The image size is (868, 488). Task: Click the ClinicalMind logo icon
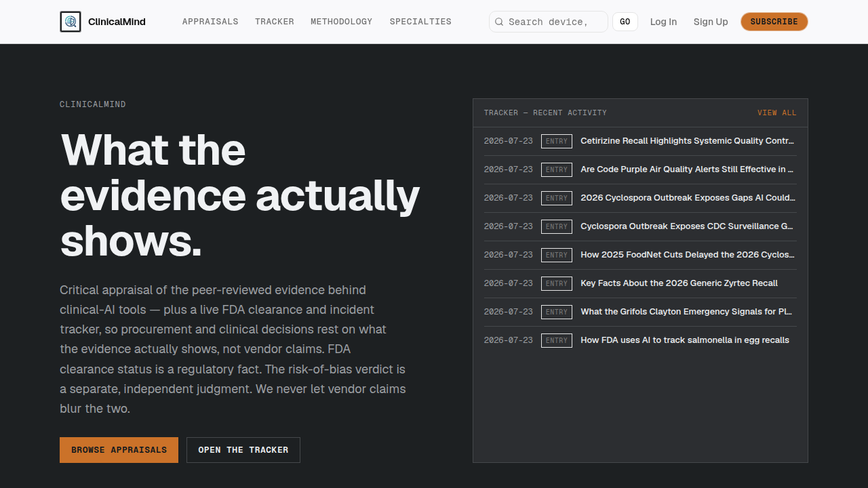coord(71,22)
